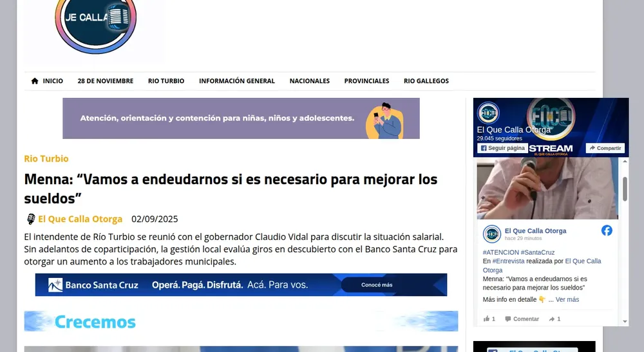Open the Menna salary headline article
The width and height of the screenshot is (644, 352).
231,189
